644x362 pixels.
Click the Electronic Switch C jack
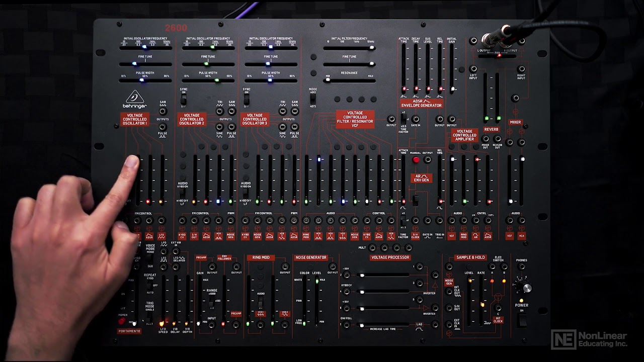[498, 308]
